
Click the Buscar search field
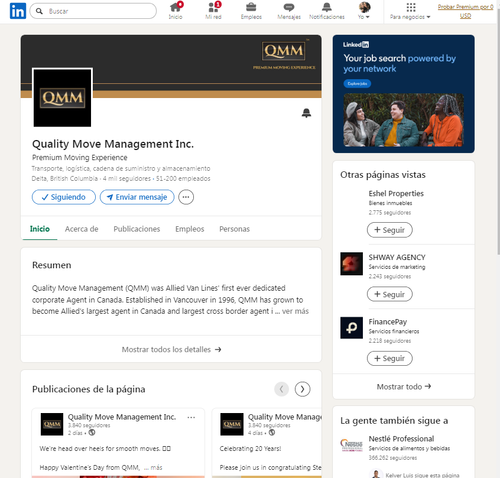pos(93,11)
